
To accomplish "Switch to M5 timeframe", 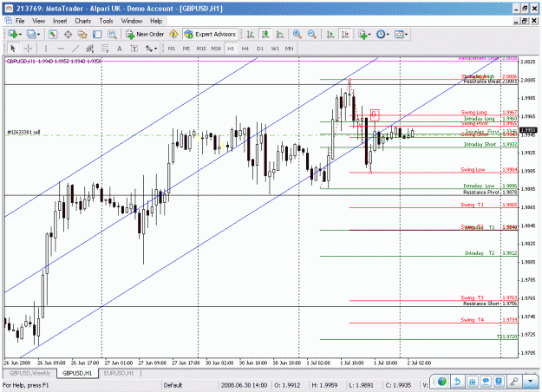I will click(186, 49).
